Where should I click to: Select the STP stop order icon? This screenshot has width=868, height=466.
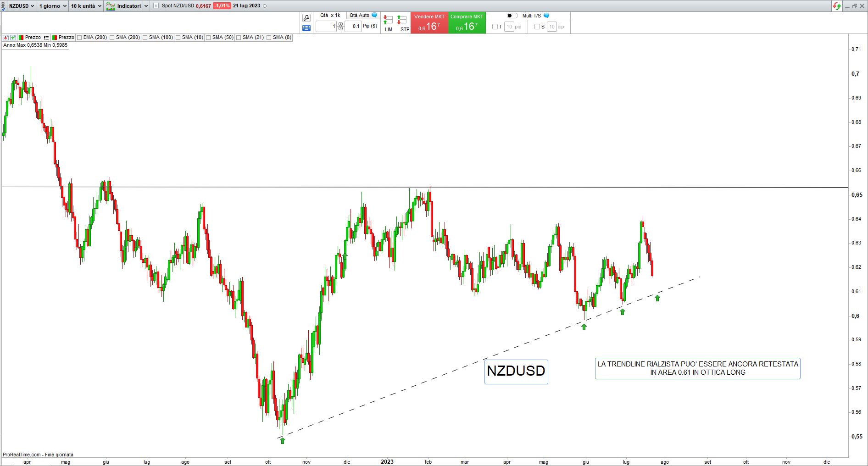coord(404,23)
